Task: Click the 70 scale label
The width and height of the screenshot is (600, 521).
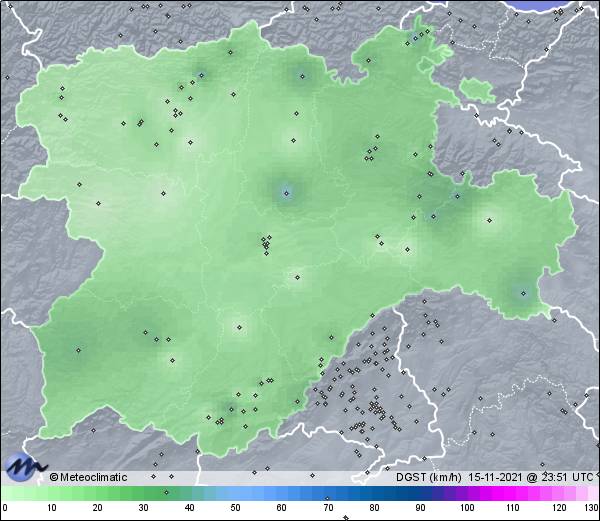Action: tap(328, 508)
